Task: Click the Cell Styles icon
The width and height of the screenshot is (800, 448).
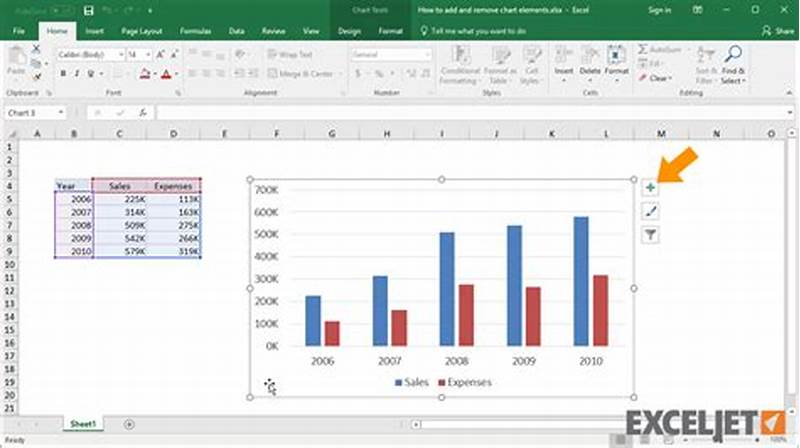Action: tap(532, 56)
